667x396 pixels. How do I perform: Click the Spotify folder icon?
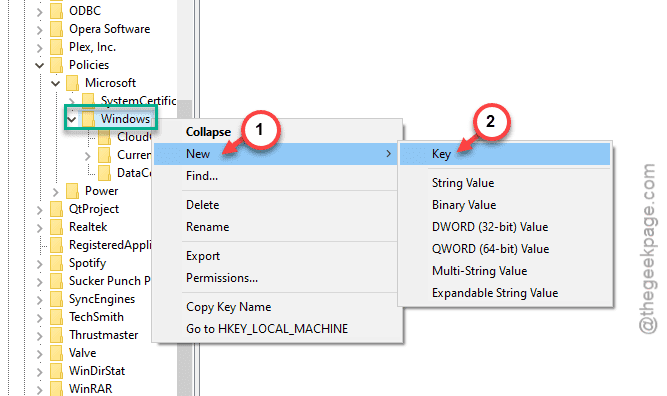pyautogui.click(x=56, y=263)
